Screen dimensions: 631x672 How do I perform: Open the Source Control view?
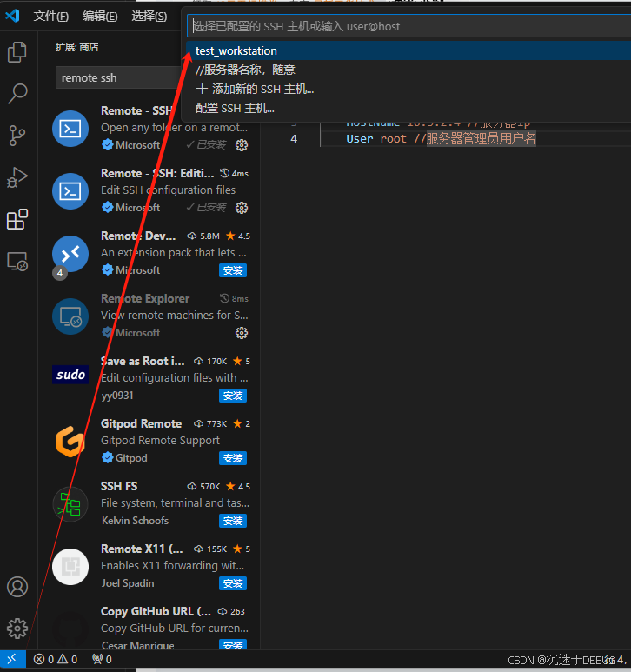coord(17,136)
